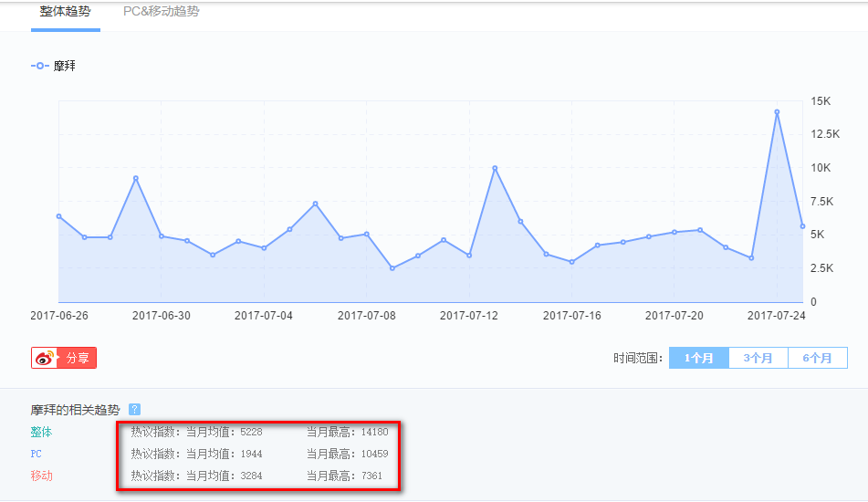Select the low point after 2017-07-08

coord(392,268)
